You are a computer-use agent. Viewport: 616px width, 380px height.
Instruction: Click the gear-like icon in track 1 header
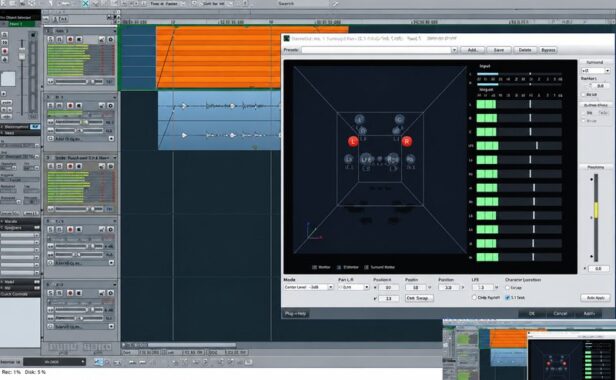(110, 39)
